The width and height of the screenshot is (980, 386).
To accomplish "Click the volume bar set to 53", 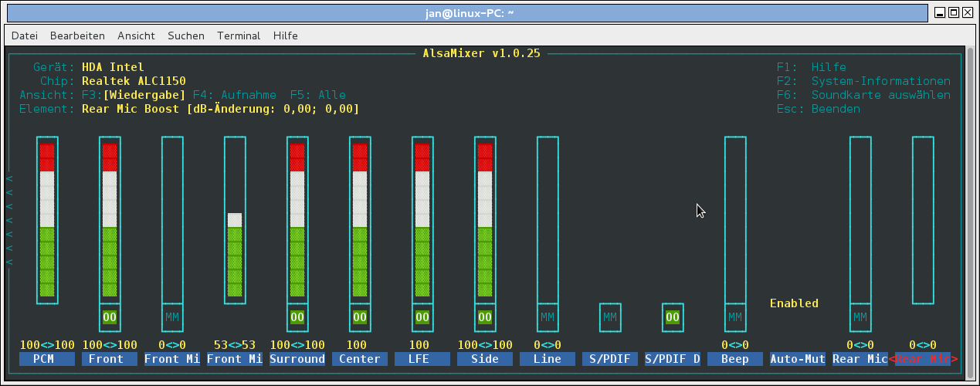I will point(235,255).
